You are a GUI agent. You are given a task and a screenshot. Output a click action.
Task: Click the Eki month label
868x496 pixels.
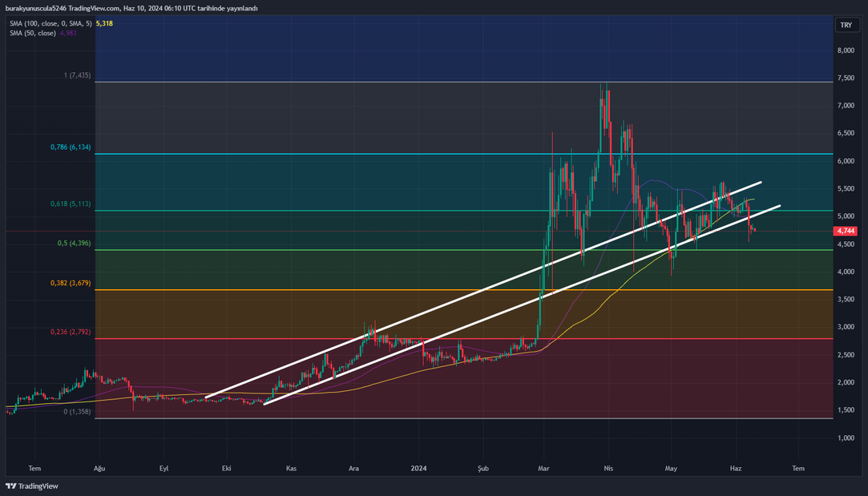[226, 468]
